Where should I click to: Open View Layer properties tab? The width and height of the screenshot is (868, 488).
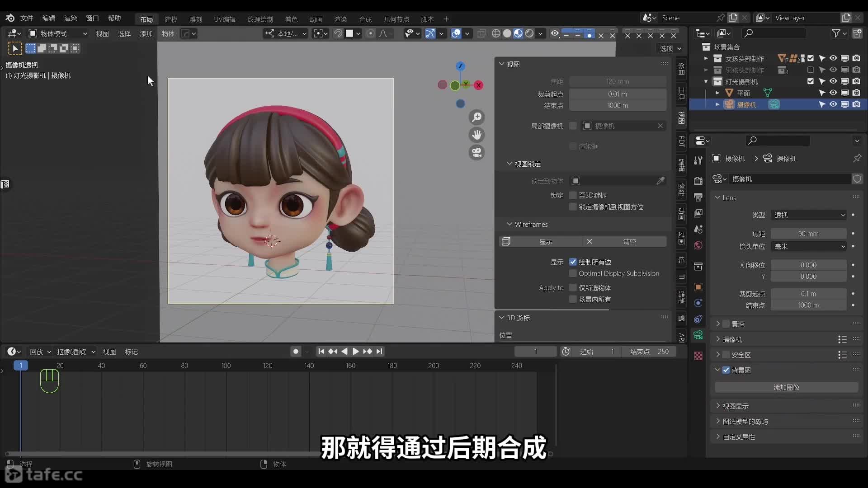click(x=698, y=213)
